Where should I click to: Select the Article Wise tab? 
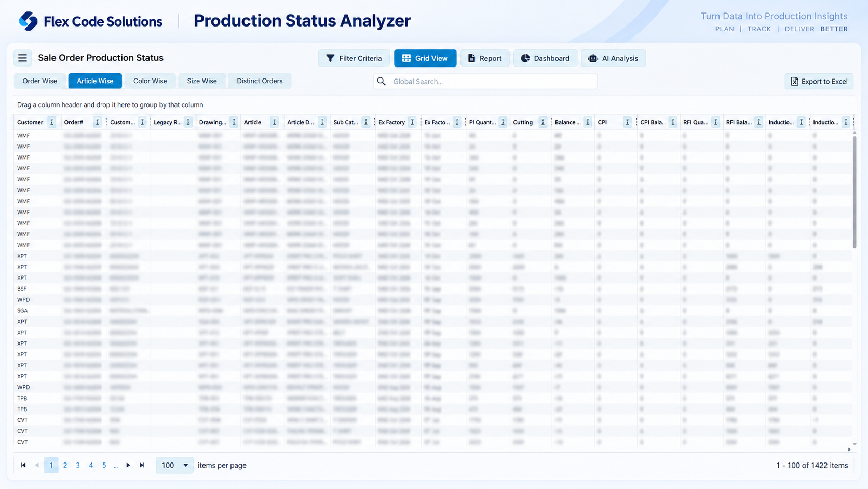coord(95,81)
